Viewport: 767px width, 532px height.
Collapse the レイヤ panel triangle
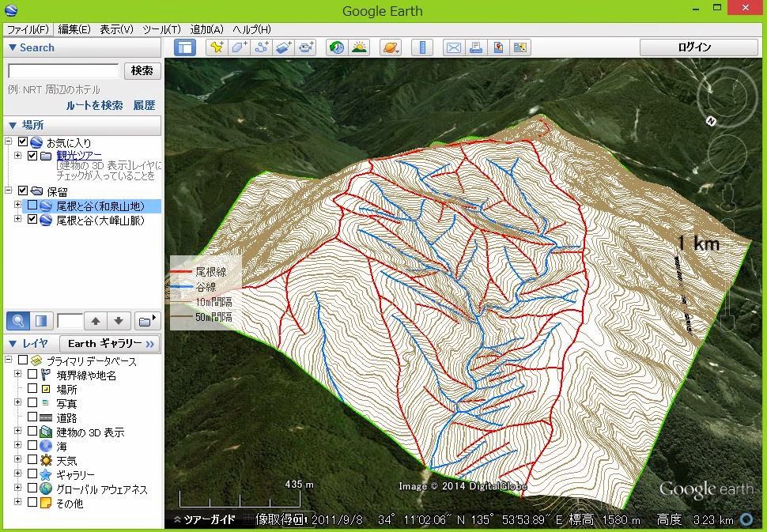click(x=12, y=343)
